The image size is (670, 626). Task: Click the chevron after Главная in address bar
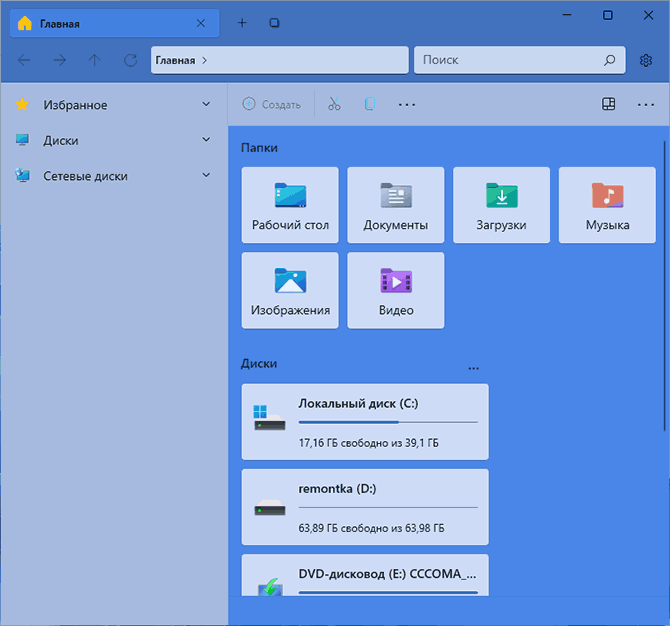click(x=205, y=60)
